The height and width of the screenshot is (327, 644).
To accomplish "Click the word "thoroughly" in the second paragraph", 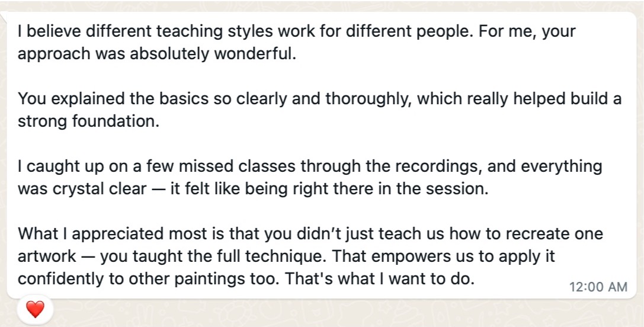I will [367, 99].
